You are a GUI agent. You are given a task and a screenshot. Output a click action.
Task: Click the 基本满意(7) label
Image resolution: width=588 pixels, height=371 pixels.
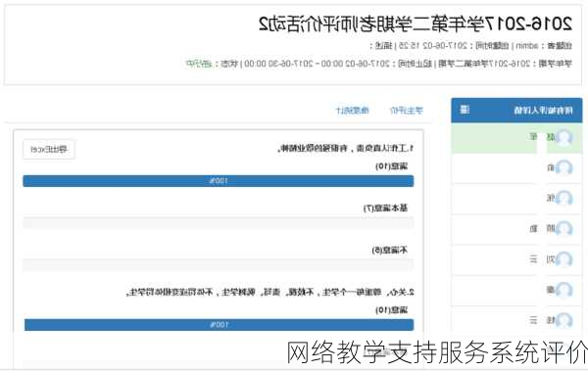coord(385,208)
